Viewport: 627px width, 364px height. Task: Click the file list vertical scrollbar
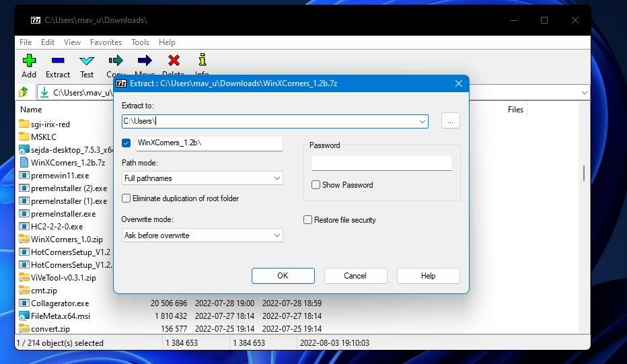pyautogui.click(x=584, y=174)
